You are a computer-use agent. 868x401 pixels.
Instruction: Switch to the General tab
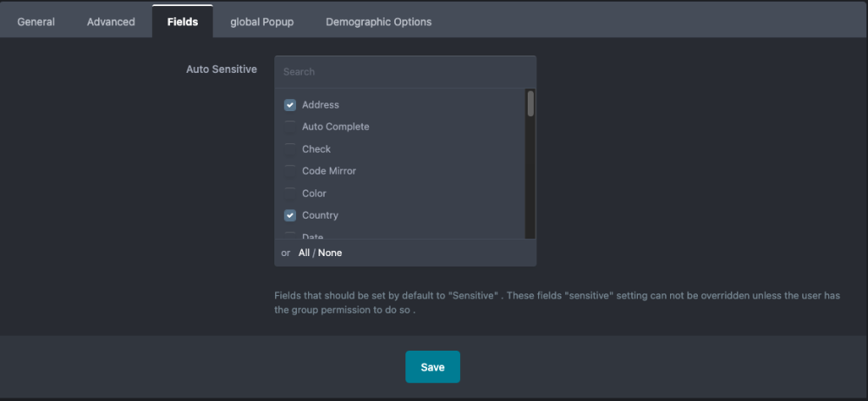pos(36,22)
